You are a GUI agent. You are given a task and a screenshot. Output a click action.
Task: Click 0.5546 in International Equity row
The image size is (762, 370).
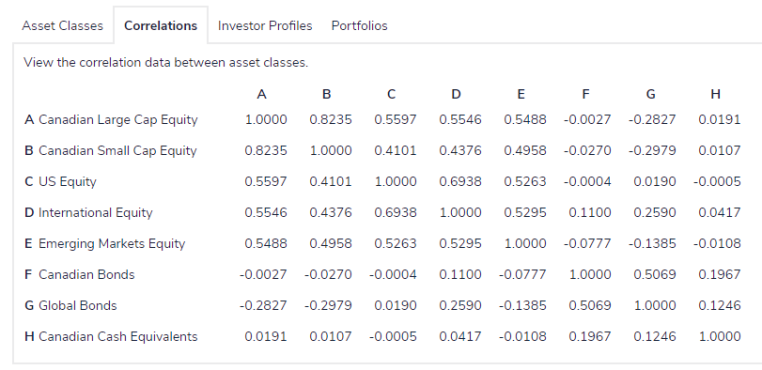[x=266, y=212]
